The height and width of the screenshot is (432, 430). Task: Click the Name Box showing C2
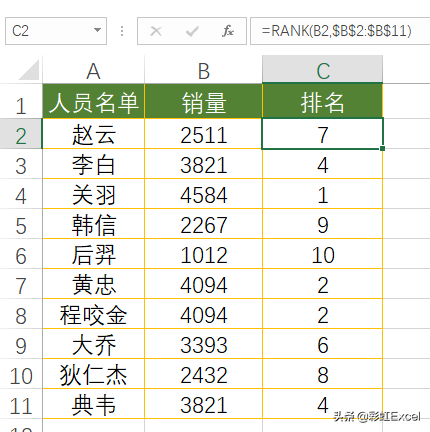tap(56, 31)
